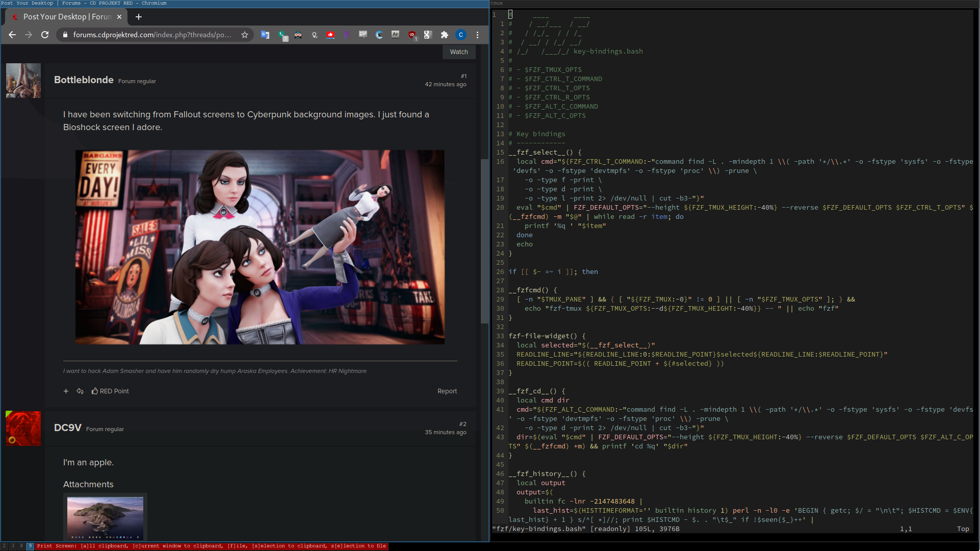Click the vim cursor on line 1

point(510,15)
